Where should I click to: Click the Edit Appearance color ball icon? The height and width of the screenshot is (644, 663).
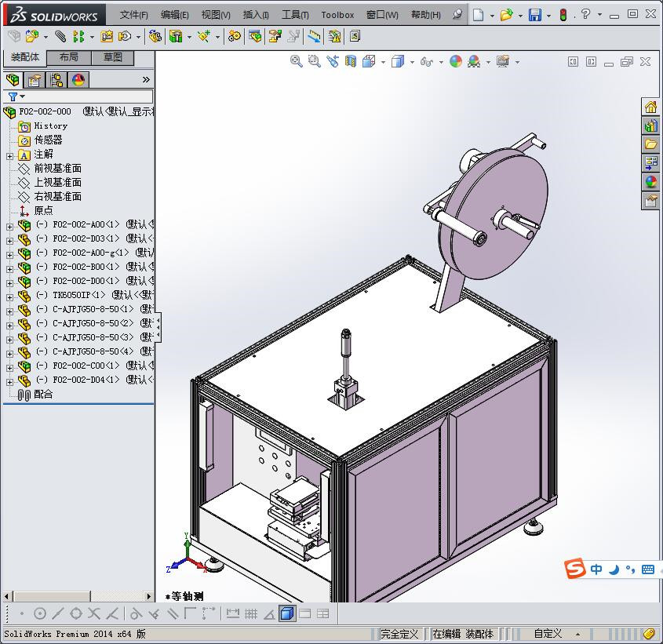pos(455,62)
